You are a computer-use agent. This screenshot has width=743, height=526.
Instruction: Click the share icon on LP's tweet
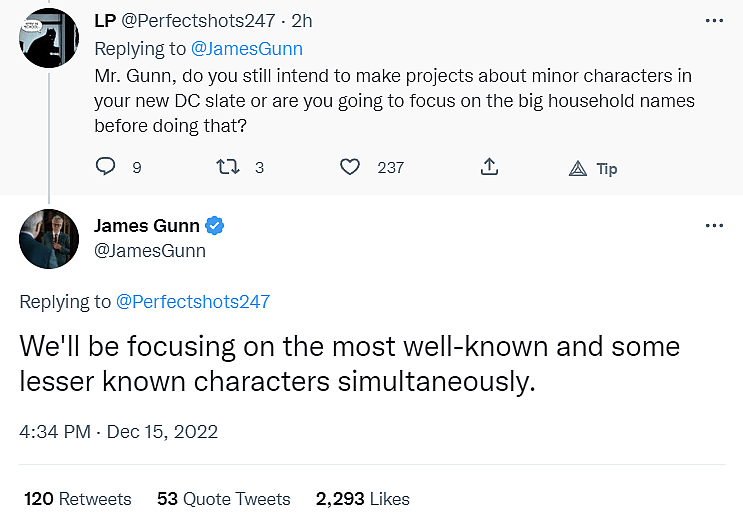click(x=489, y=167)
